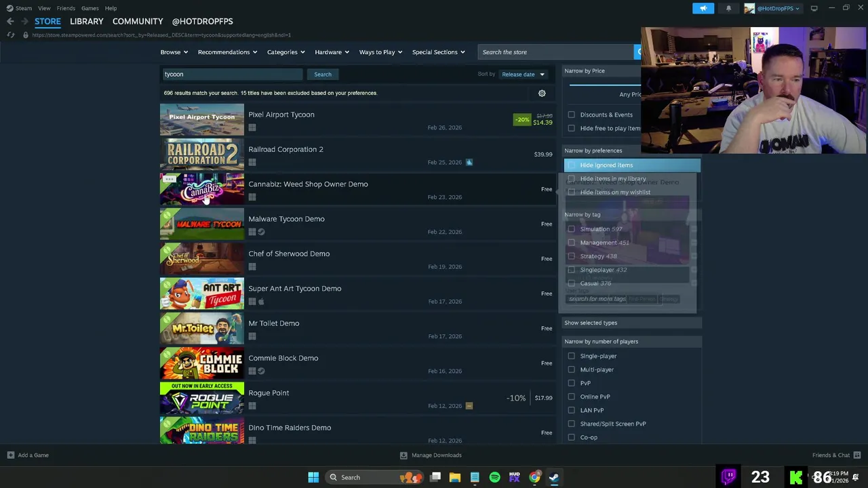Check the Shared/Split Screen PvP filter

pyautogui.click(x=571, y=424)
